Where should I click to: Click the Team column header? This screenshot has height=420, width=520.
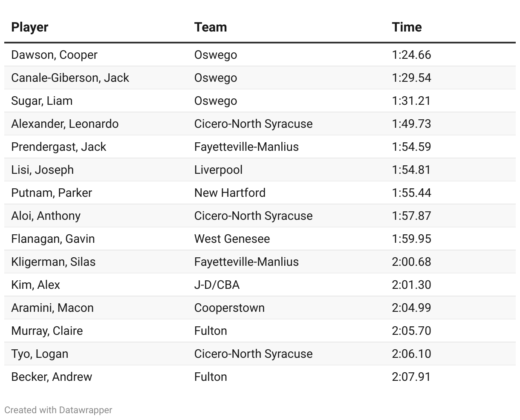(211, 27)
